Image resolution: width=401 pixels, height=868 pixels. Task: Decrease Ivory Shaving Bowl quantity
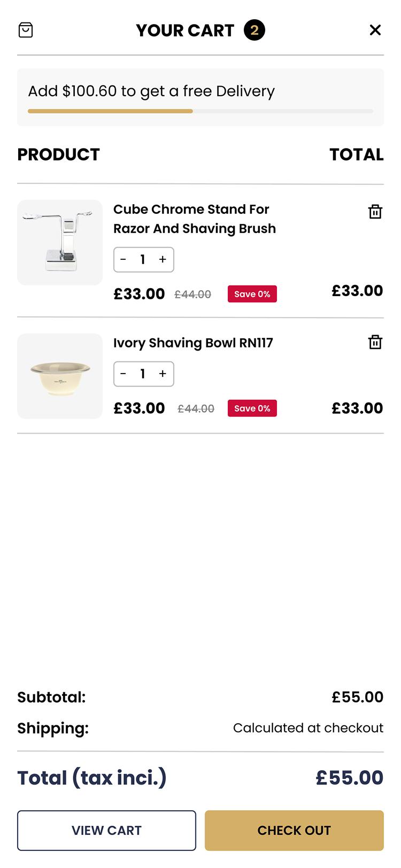[124, 374]
